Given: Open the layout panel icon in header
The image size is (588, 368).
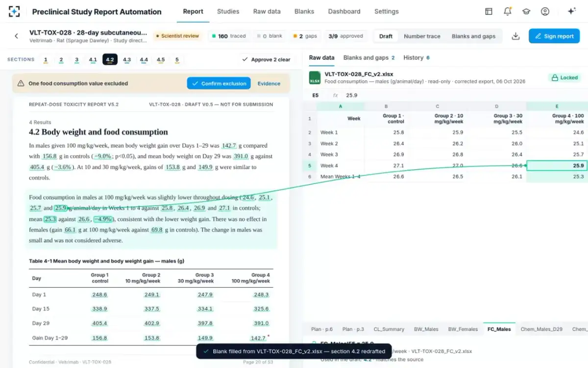Looking at the screenshot, I should [489, 11].
